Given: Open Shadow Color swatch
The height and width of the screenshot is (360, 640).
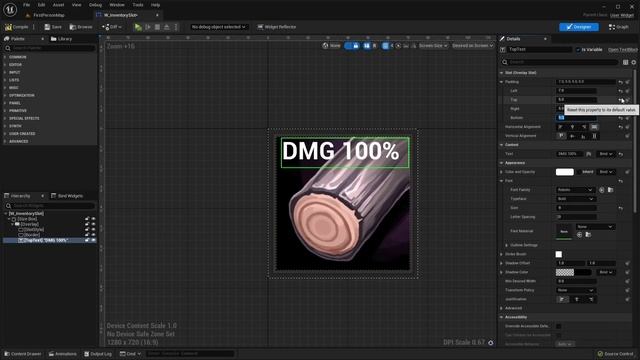Looking at the screenshot, I should (573, 272).
